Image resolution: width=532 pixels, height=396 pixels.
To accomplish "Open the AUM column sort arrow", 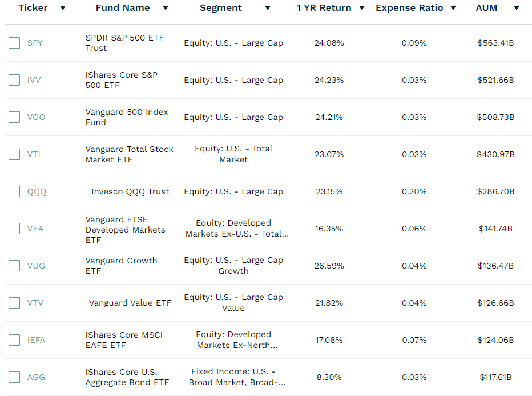I will [x=517, y=8].
